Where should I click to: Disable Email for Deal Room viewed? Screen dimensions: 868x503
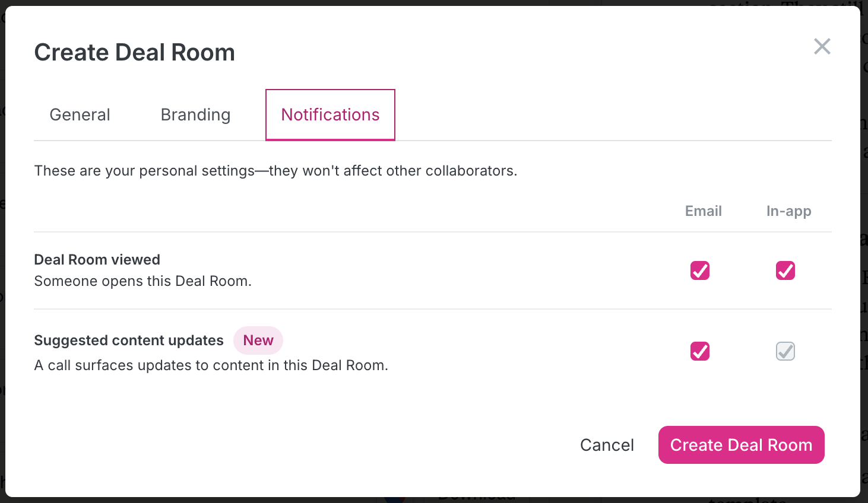[x=700, y=270]
